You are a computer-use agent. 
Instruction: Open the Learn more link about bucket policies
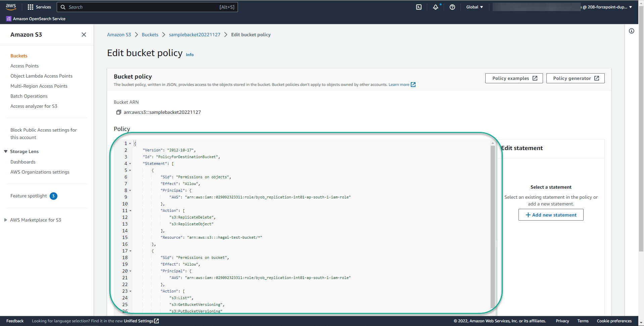[399, 84]
